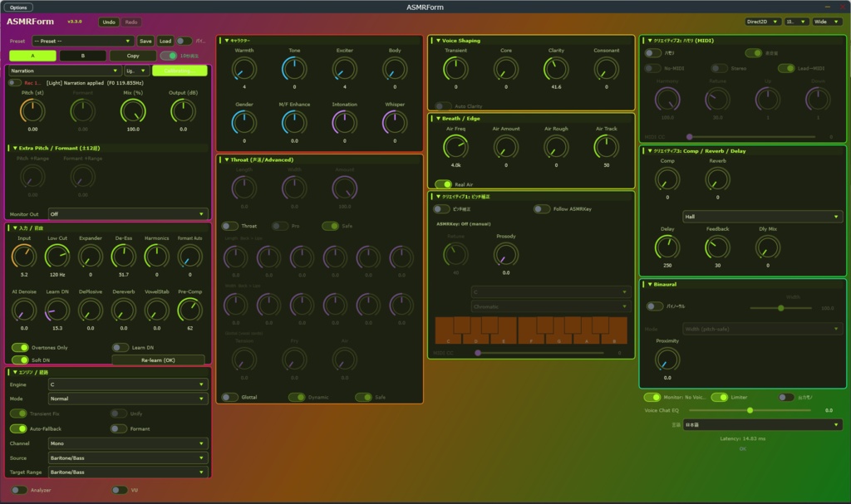
Task: Adjust the DePlosive knob
Action: 90,310
